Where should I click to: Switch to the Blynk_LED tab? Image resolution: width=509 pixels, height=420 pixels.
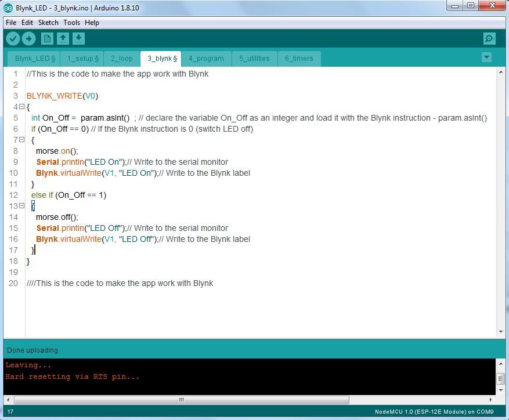coord(34,59)
